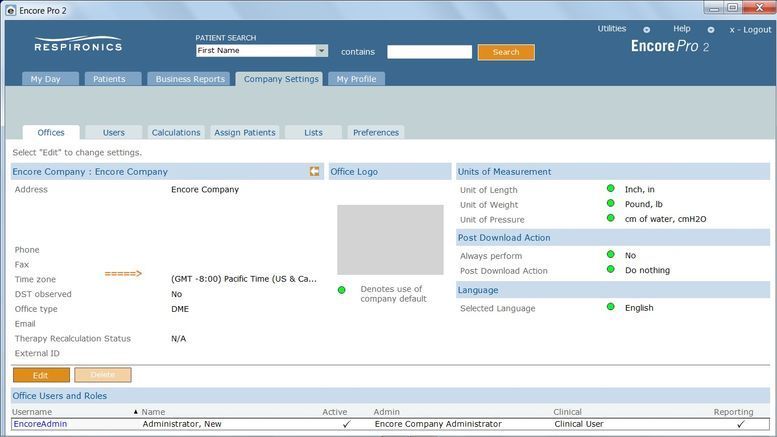
Task: Click the green company default legend dot
Action: [x=341, y=290]
